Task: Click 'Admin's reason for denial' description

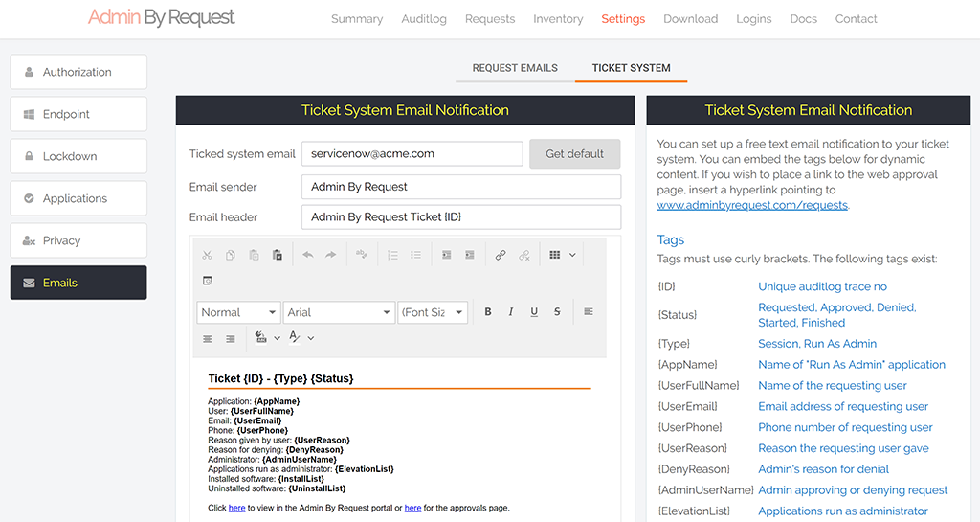Action: [824, 469]
